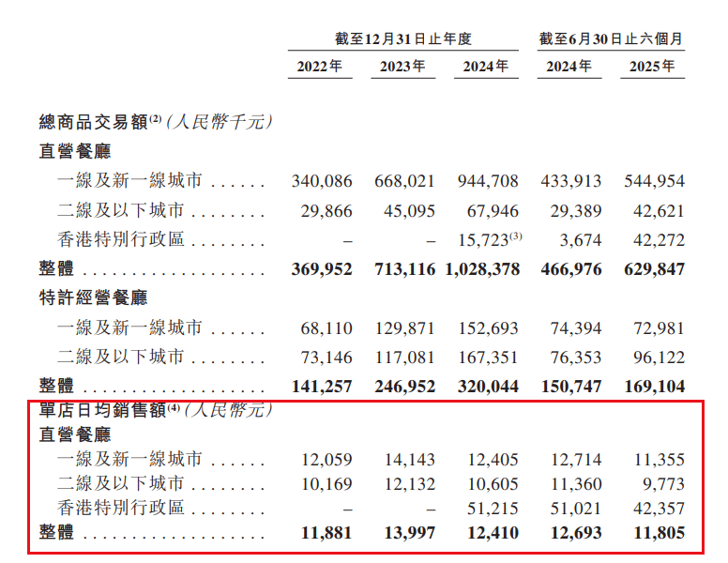The height and width of the screenshot is (563, 728).
Task: Click the 2023年 column header
Action: tap(402, 67)
